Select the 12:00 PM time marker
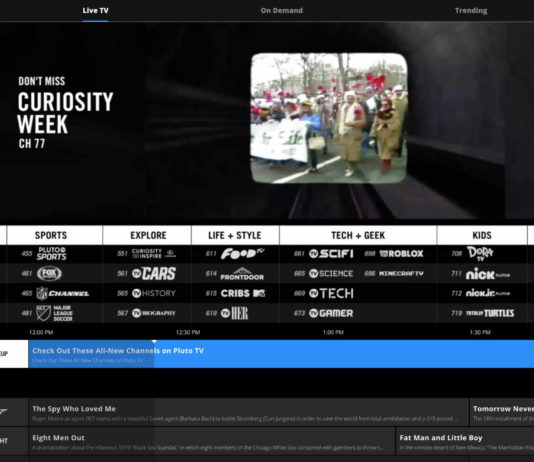Viewport: 534px width, 462px height. [x=41, y=332]
